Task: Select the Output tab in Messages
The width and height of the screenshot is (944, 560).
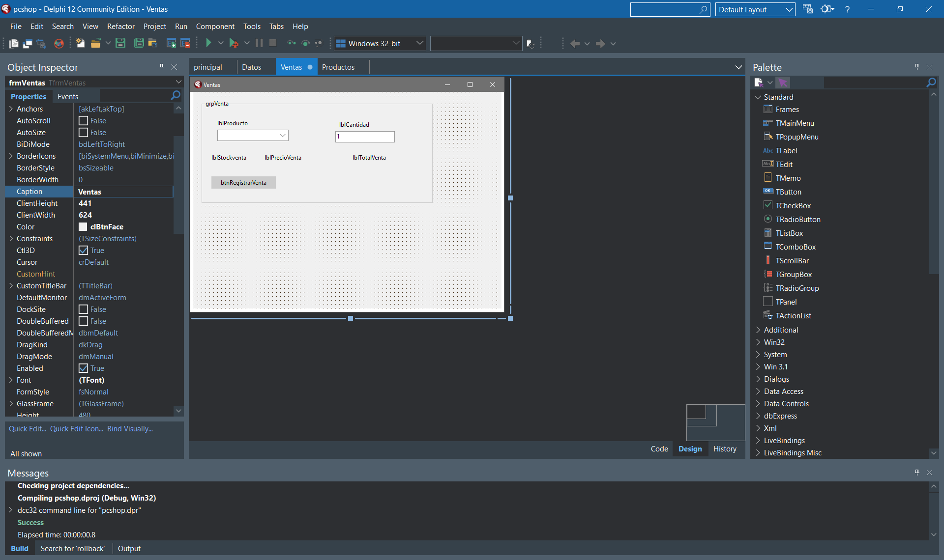Action: click(129, 549)
